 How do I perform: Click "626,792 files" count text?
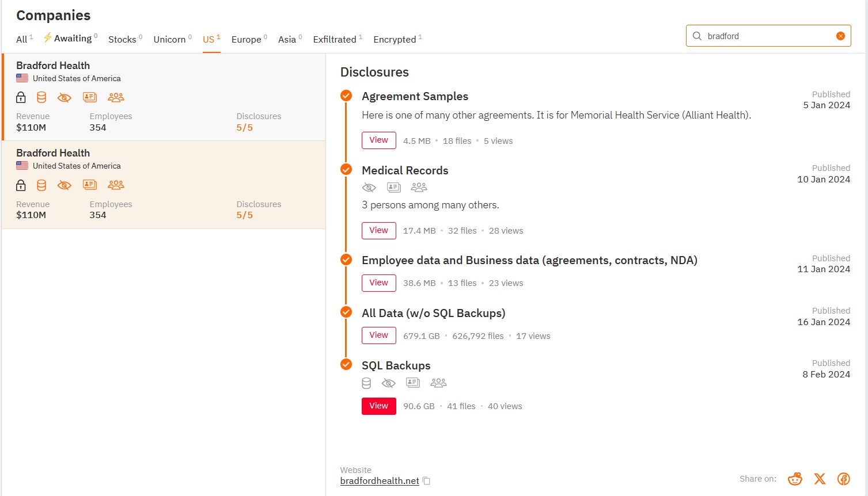coord(478,336)
